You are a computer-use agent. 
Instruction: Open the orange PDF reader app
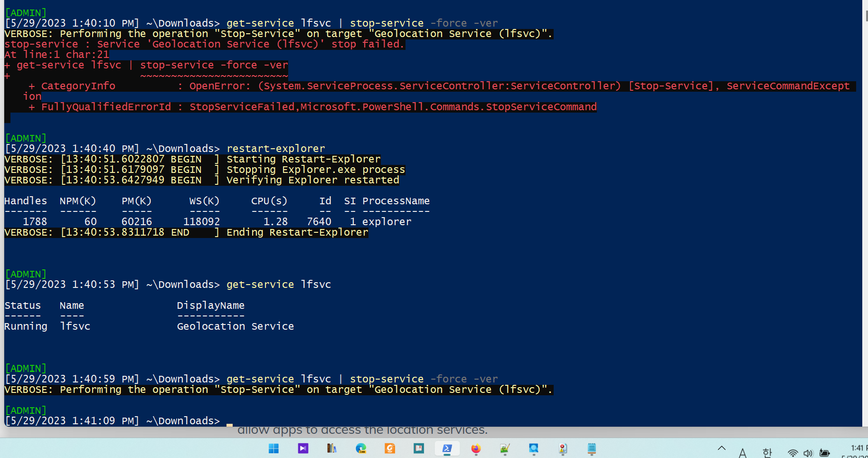click(x=390, y=448)
